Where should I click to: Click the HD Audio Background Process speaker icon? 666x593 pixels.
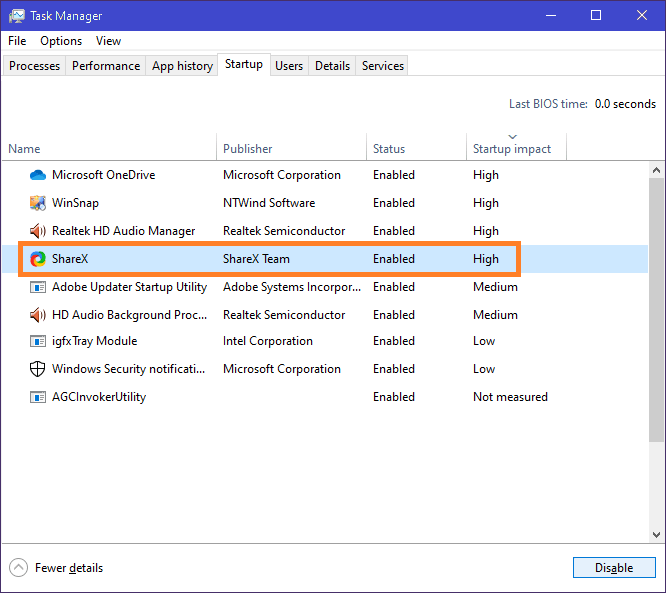point(38,315)
